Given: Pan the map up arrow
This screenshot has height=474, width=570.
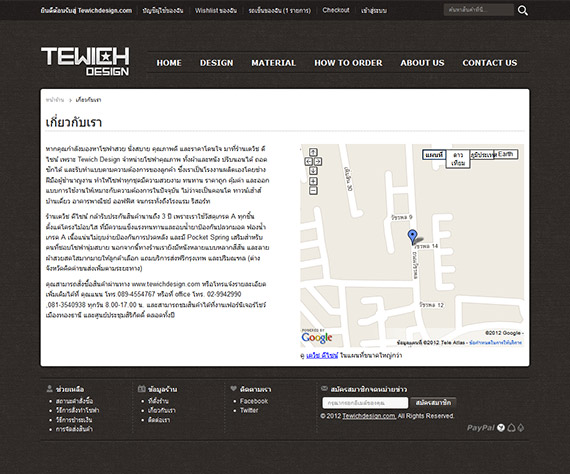Looking at the screenshot, I should [x=313, y=152].
